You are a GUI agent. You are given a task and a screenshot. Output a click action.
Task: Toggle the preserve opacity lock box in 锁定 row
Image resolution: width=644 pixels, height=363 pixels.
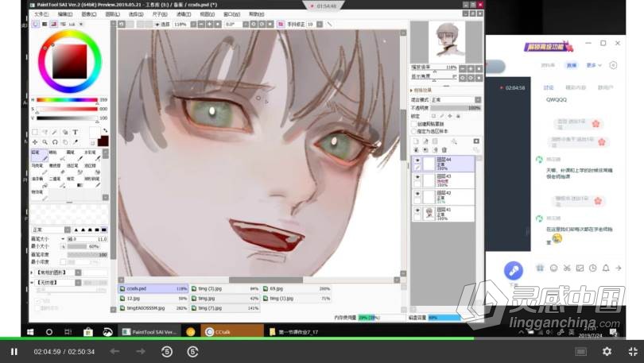(433, 116)
